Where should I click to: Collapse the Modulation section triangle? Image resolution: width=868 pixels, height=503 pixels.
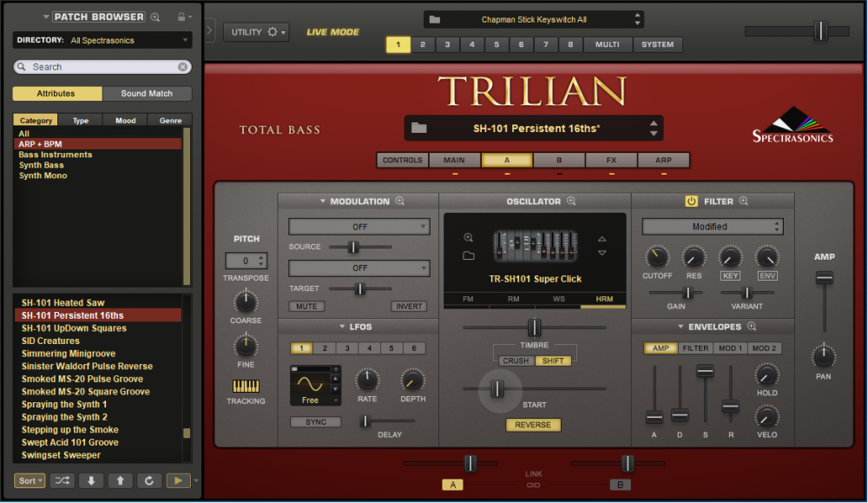(x=323, y=201)
